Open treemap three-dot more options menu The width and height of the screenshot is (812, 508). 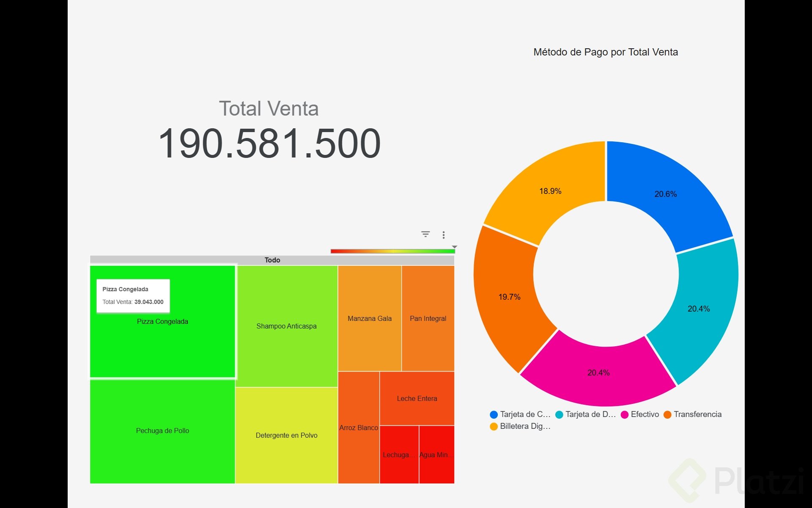pyautogui.click(x=443, y=235)
